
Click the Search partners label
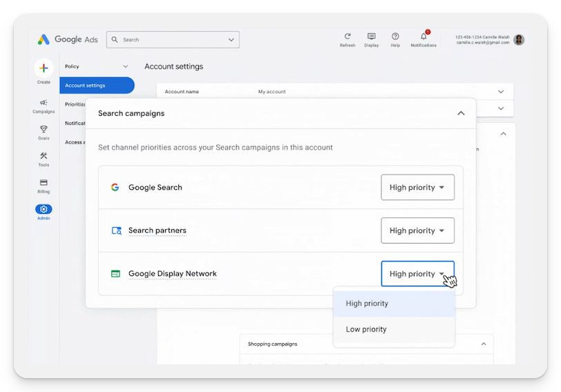click(158, 231)
